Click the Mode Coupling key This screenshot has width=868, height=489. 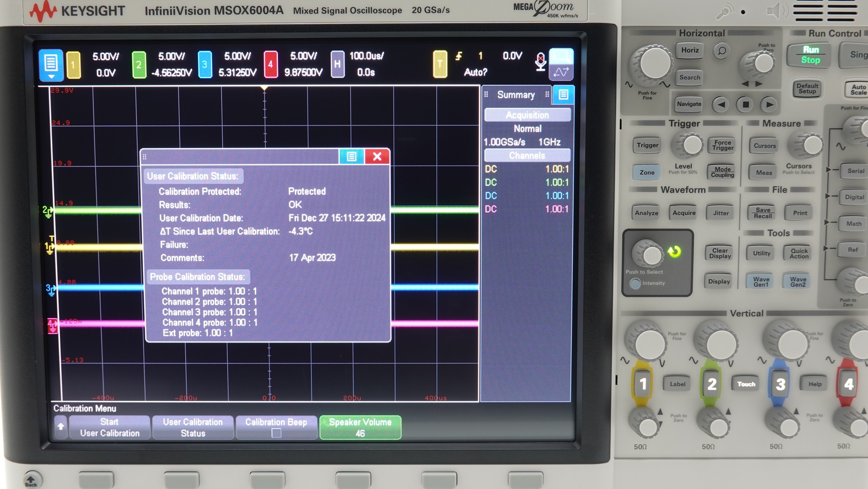pyautogui.click(x=722, y=172)
